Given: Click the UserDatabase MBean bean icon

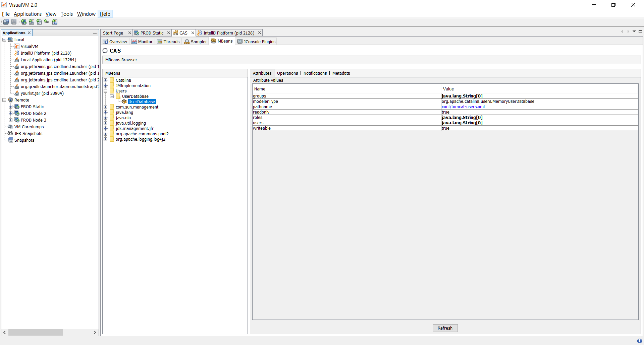Looking at the screenshot, I should tap(124, 101).
